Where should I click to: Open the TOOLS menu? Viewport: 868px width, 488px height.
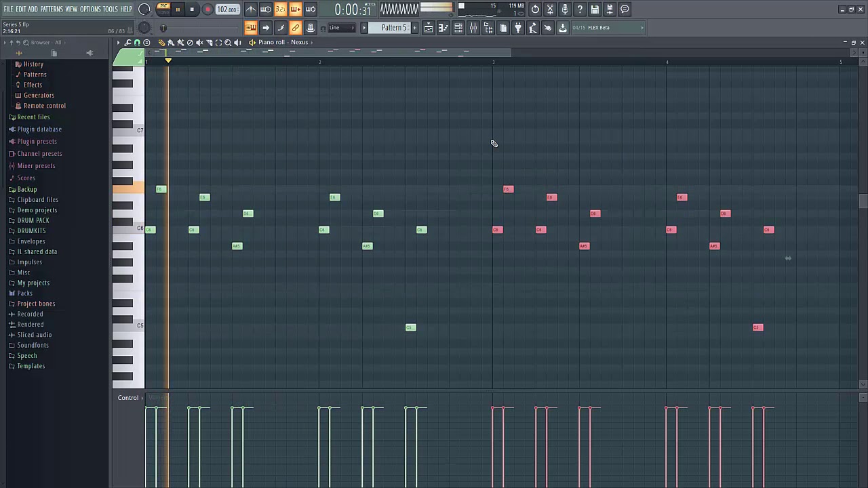click(110, 9)
